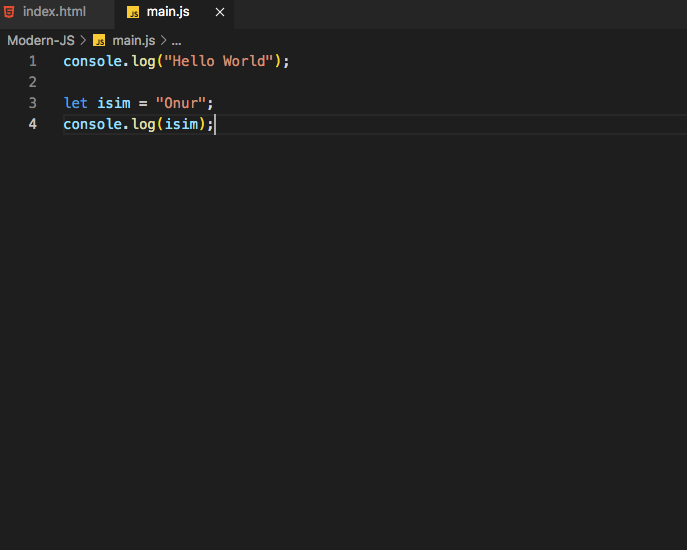687x550 pixels.
Task: Click the console keyword on line 1
Action: click(92, 61)
